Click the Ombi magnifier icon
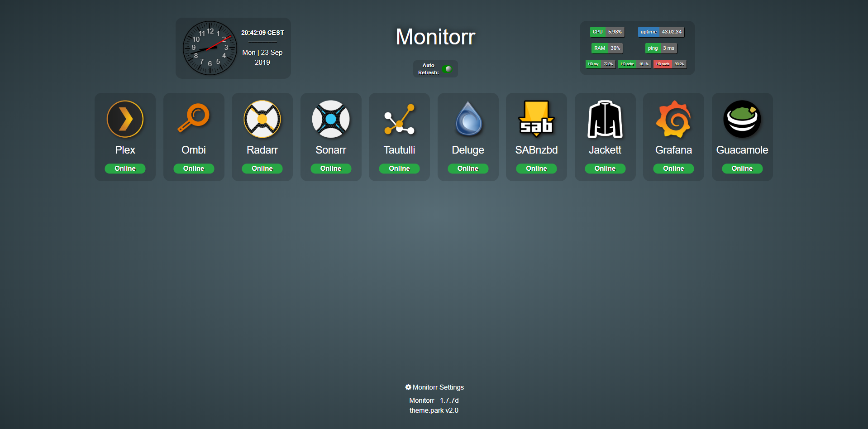Viewport: 868px width, 429px height. tap(194, 118)
